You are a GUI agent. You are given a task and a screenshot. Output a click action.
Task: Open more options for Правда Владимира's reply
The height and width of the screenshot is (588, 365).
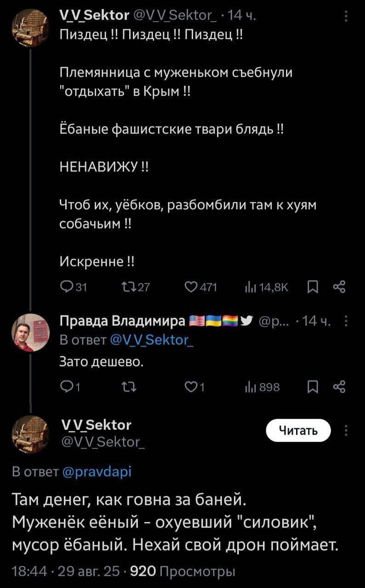click(346, 321)
